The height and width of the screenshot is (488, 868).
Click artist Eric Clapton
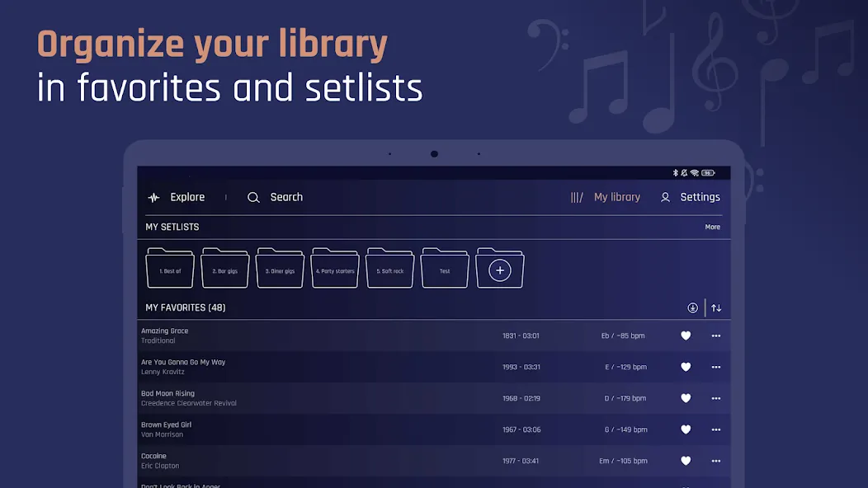pyautogui.click(x=160, y=466)
